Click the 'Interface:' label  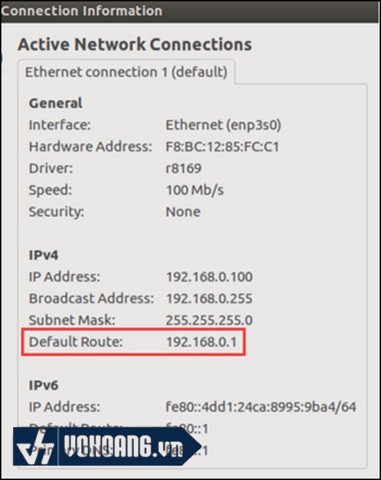point(60,125)
